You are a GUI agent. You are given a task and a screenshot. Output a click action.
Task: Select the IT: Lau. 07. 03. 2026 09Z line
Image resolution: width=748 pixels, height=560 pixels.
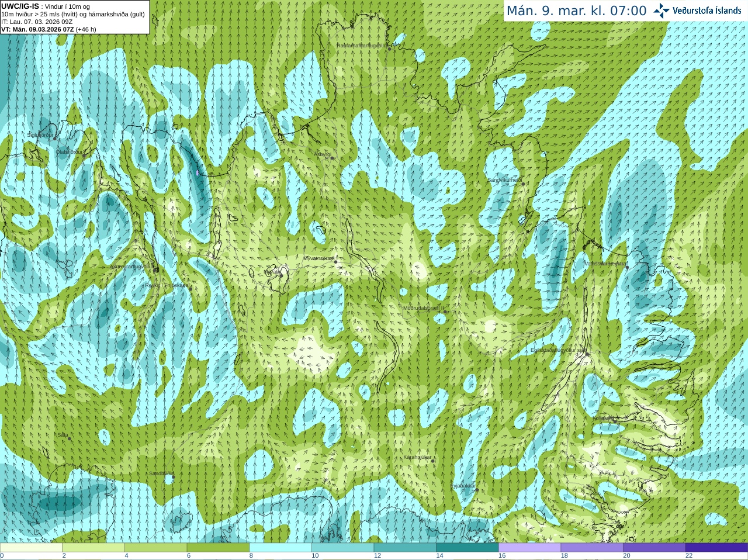37,22
